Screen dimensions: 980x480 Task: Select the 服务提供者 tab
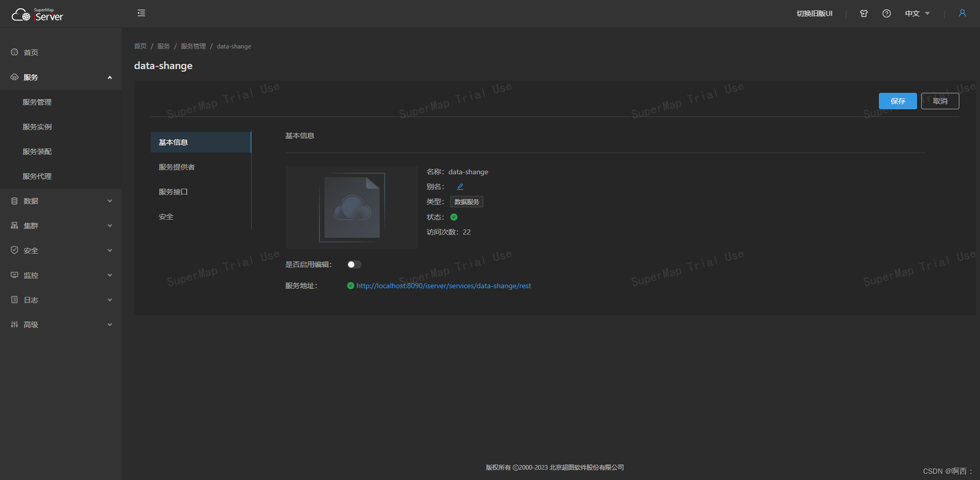(x=201, y=167)
